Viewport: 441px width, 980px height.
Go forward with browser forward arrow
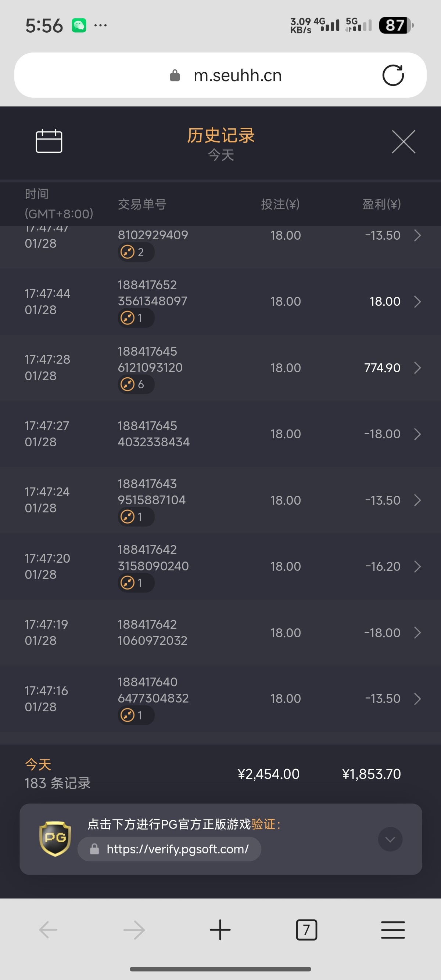[x=134, y=930]
